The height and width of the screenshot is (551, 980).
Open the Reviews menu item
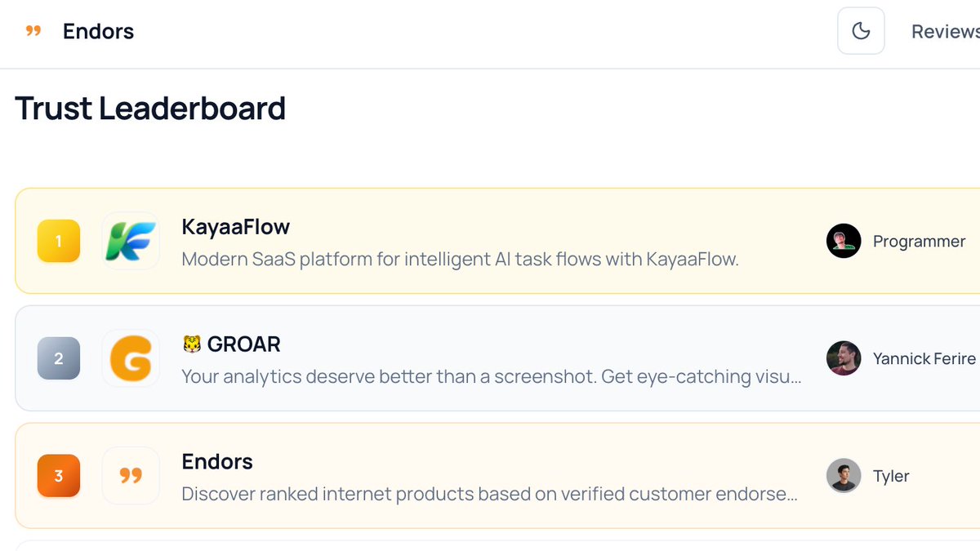tap(946, 31)
